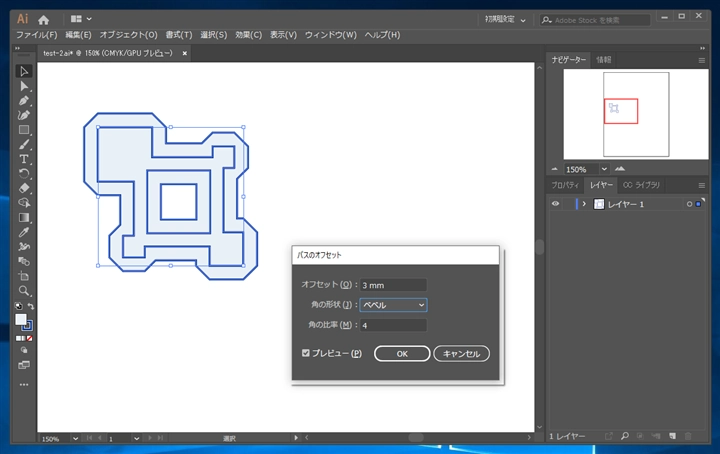This screenshot has width=720, height=454.
Task: Select the Artboard tool
Action: [24, 276]
